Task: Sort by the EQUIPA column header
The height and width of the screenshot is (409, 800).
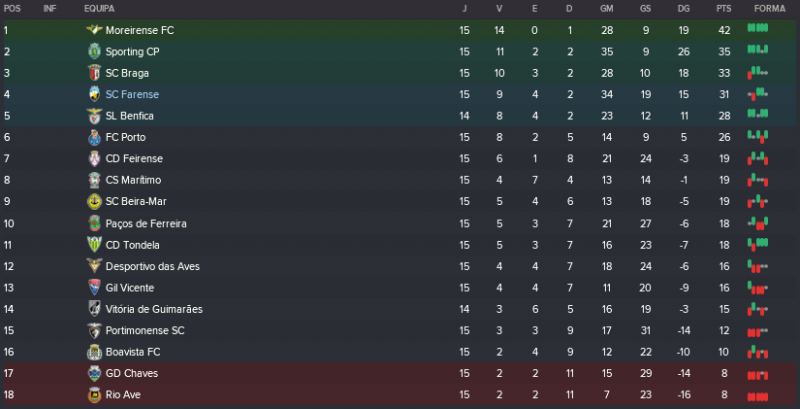Action: point(98,8)
